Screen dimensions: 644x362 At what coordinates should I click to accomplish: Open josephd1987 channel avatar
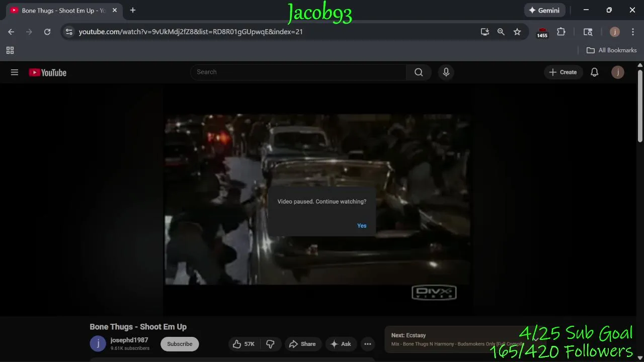pyautogui.click(x=98, y=344)
